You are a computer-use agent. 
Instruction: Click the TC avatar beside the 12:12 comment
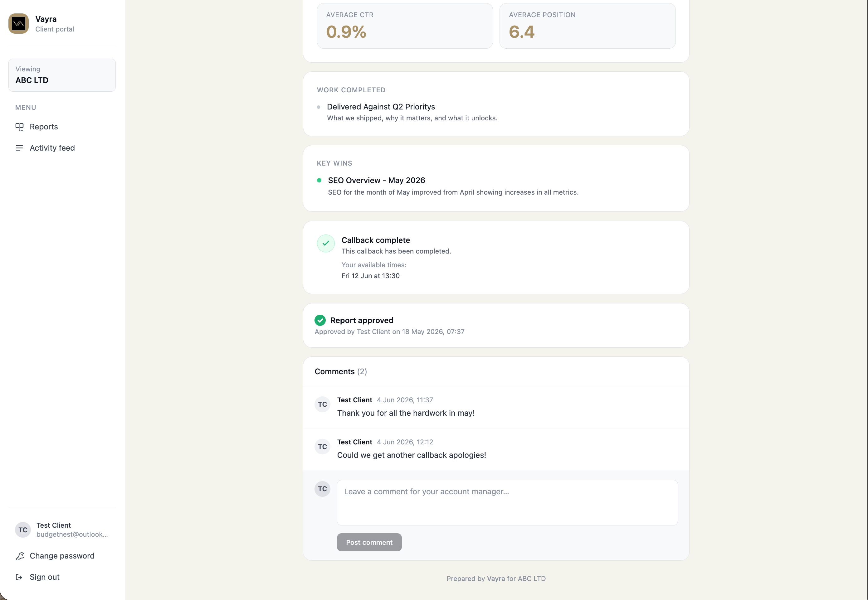click(x=322, y=447)
